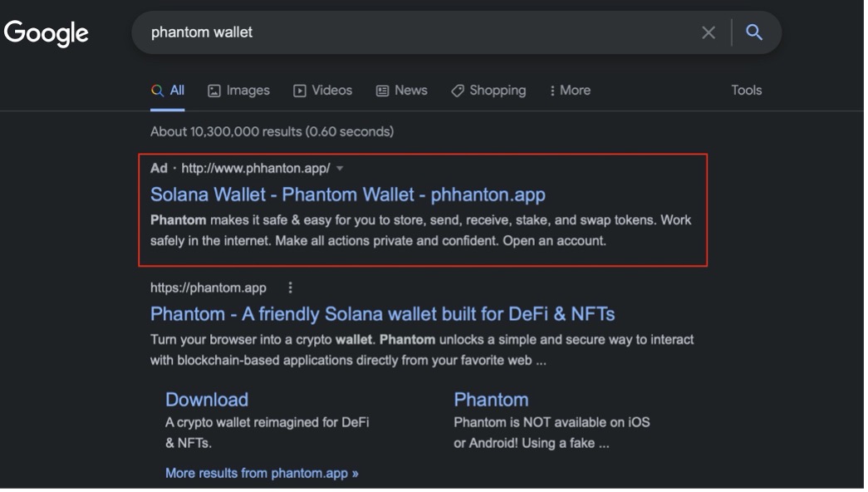The image size is (868, 492).
Task: Open the Tools button
Action: pyautogui.click(x=746, y=91)
